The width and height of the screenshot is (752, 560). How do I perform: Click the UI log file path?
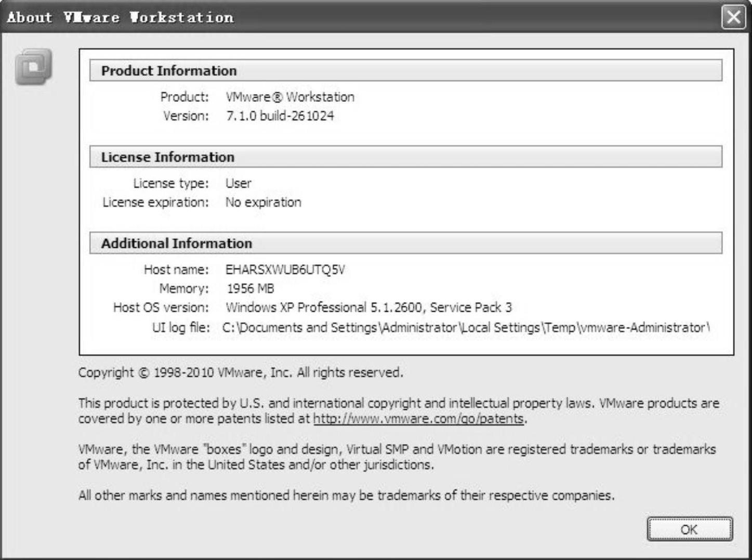pyautogui.click(x=466, y=328)
